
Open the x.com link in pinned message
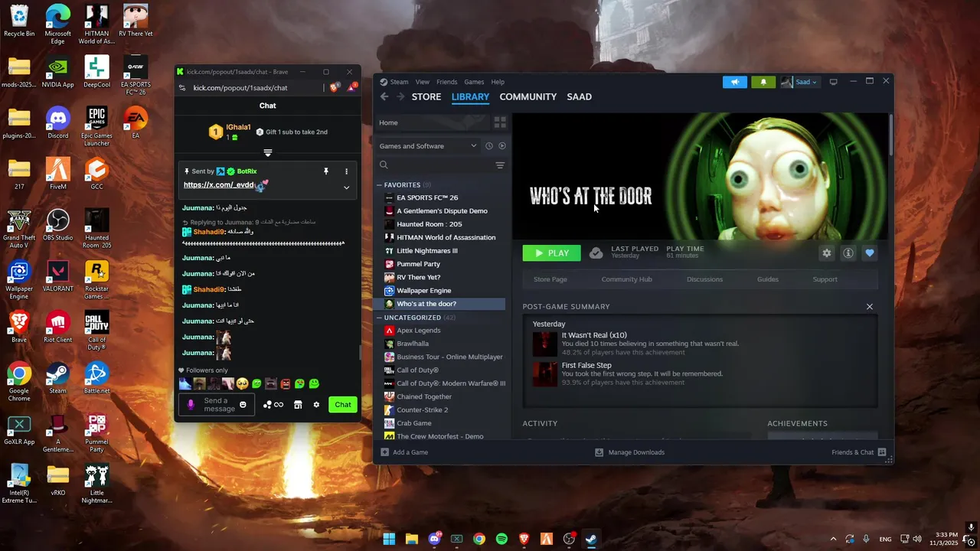click(x=219, y=185)
